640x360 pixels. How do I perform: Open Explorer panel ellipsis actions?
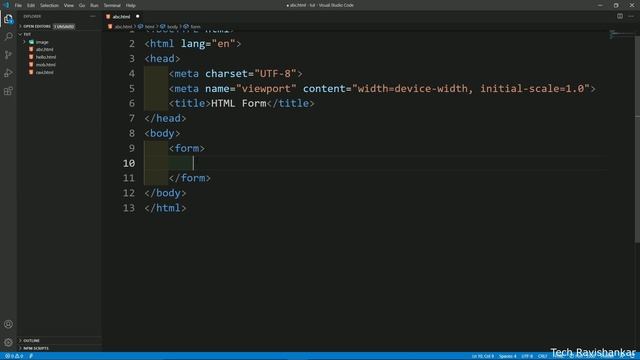[93, 16]
